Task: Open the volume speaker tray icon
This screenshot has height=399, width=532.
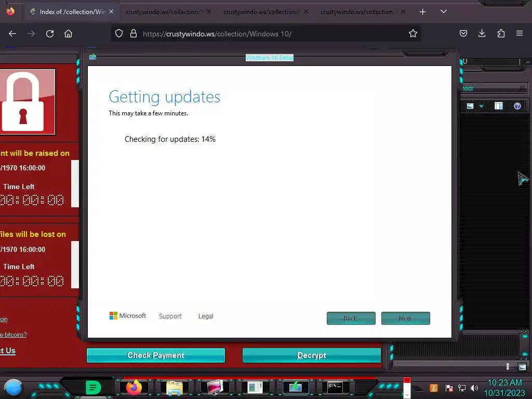Action: pos(474,388)
